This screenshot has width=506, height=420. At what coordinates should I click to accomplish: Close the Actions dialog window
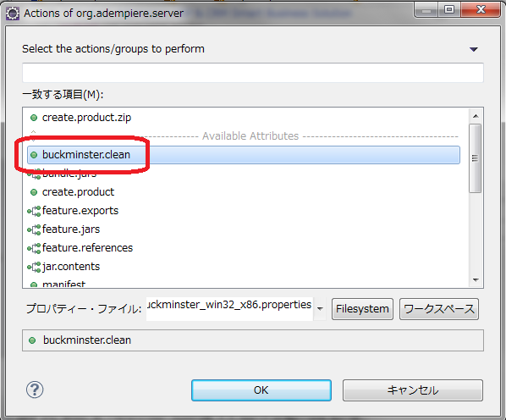coord(481,9)
